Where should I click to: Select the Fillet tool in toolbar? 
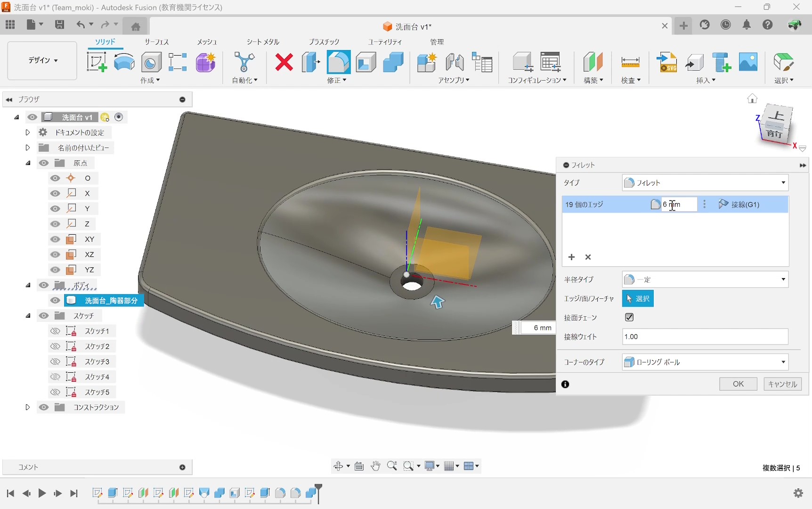click(339, 62)
